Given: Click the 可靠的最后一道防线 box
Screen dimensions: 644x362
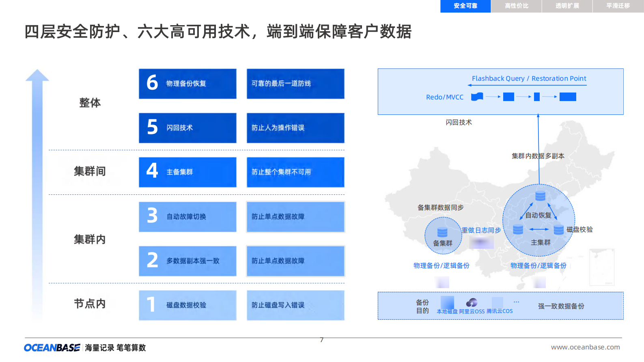Looking at the screenshot, I should 295,84.
